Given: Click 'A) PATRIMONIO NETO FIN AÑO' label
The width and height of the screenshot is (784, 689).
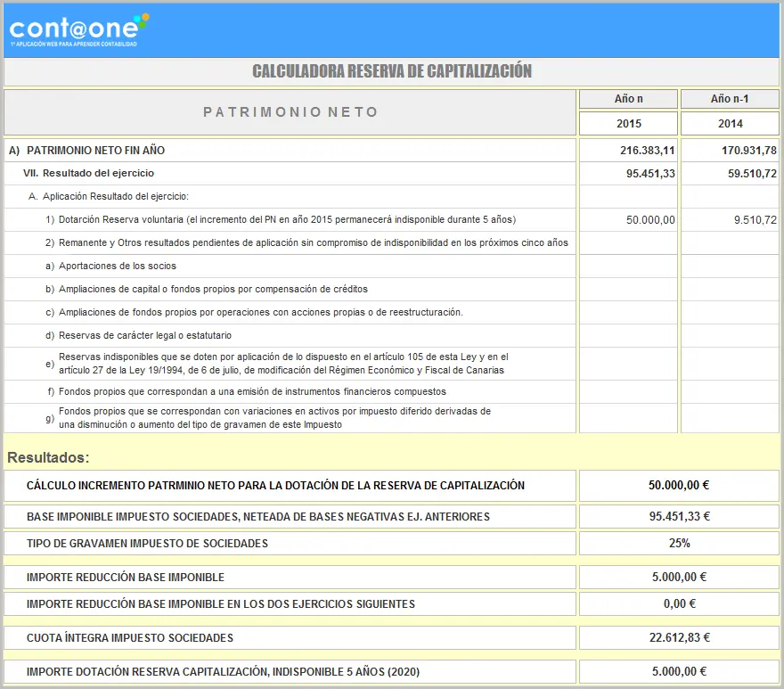Looking at the screenshot, I should 87,150.
